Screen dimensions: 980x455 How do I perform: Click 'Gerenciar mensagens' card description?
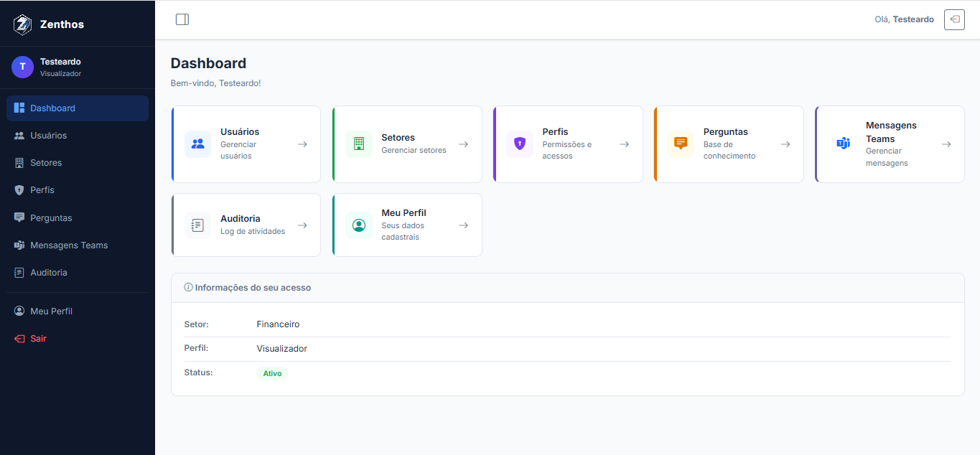[887, 157]
